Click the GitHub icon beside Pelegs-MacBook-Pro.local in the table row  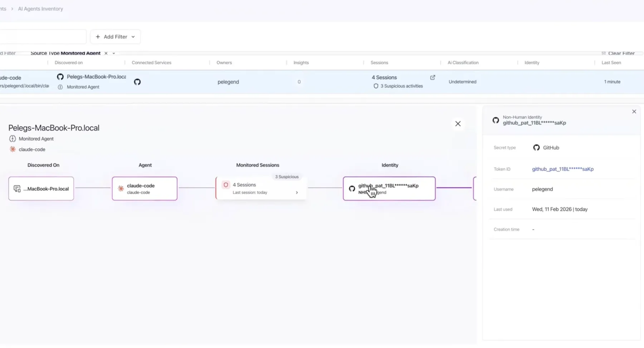click(x=60, y=77)
